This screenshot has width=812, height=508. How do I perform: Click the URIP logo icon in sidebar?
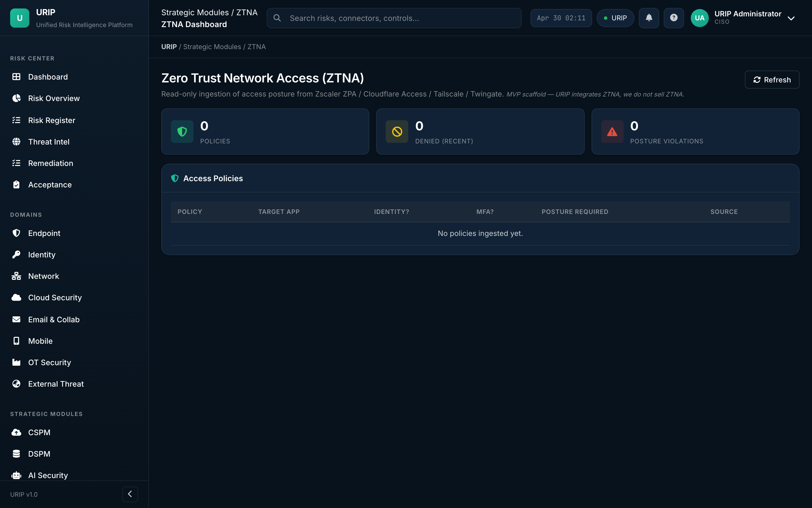point(19,18)
